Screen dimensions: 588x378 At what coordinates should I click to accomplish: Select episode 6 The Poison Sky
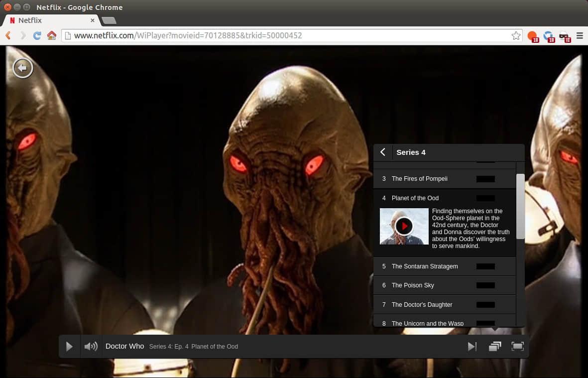(413, 285)
